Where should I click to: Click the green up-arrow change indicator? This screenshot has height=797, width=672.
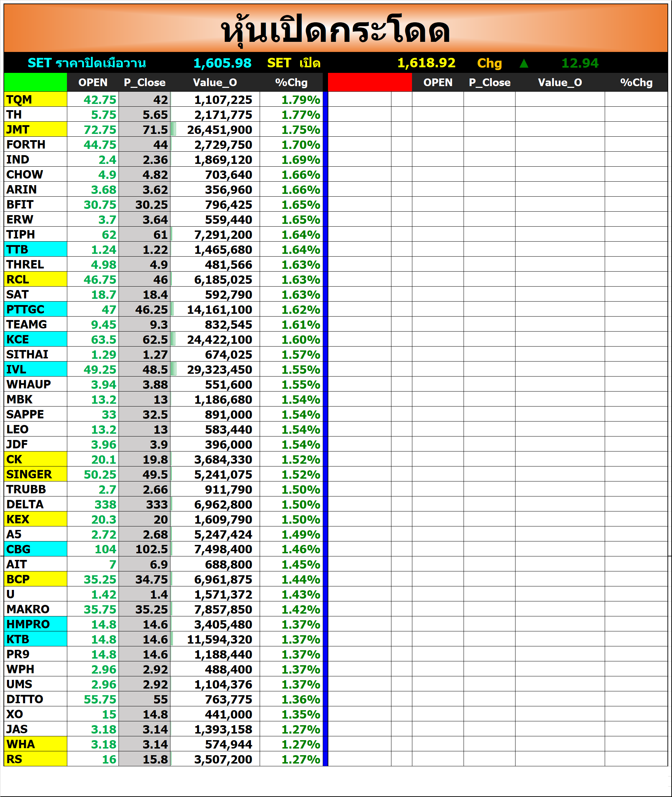[x=524, y=63]
